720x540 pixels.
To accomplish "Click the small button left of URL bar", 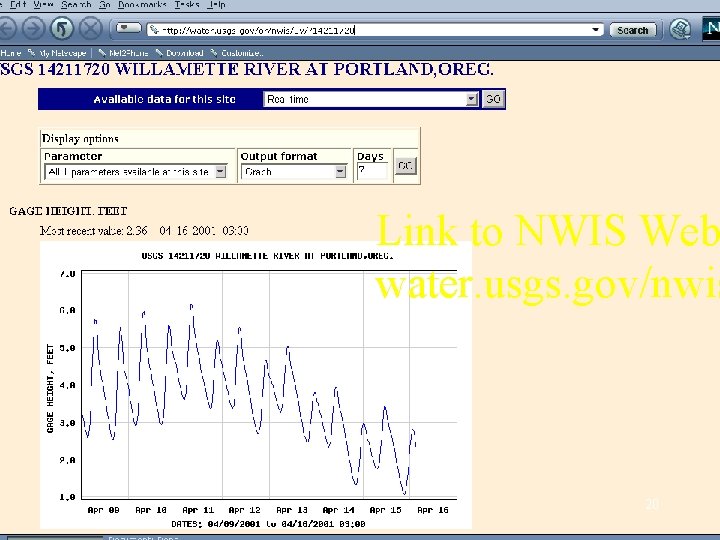I will (x=128, y=28).
